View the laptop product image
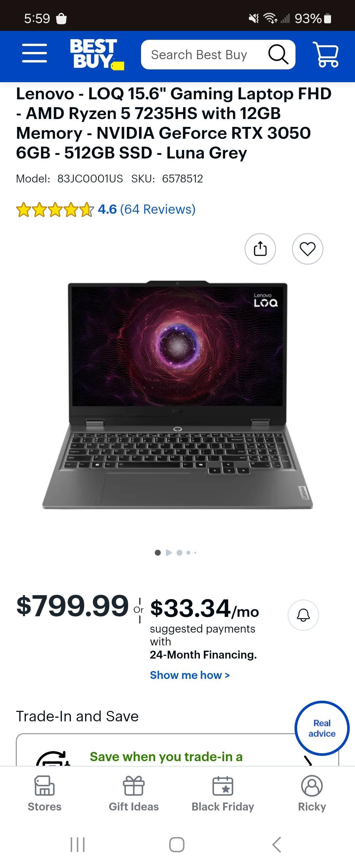 coord(177,395)
